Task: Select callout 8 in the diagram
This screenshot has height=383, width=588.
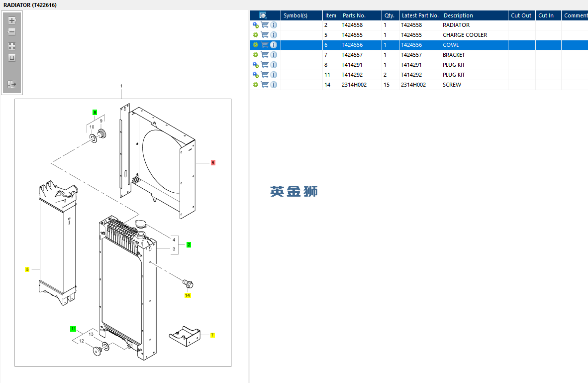Action: click(95, 112)
